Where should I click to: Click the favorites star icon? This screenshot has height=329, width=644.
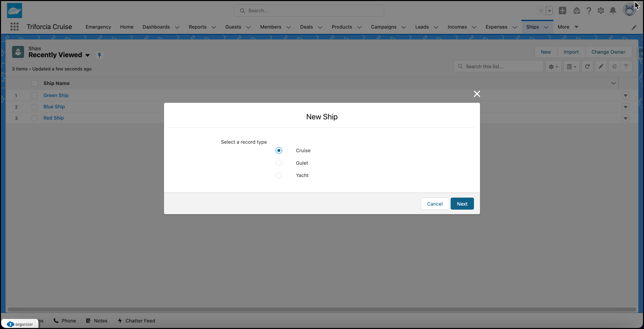point(541,11)
